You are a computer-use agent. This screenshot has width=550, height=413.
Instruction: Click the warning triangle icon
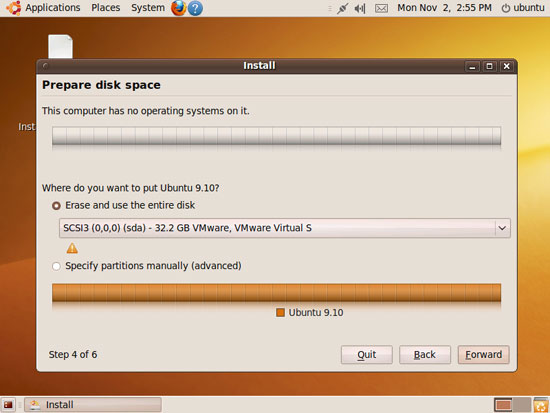tap(72, 248)
